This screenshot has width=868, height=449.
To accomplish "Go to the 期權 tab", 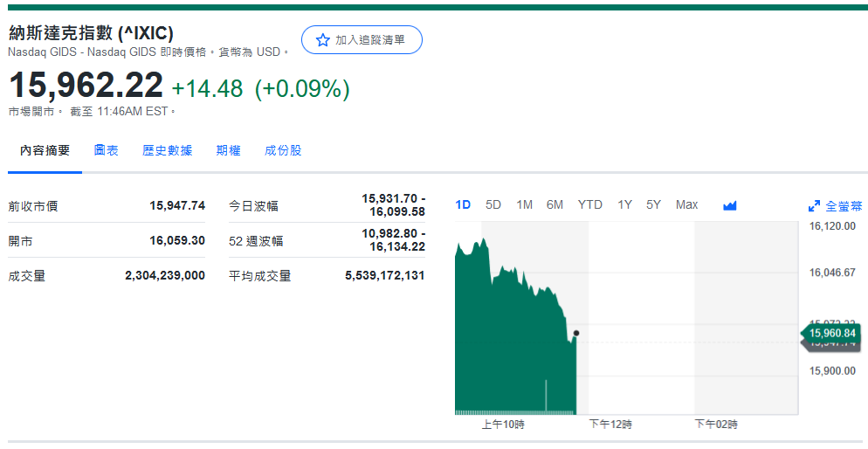I will (228, 150).
